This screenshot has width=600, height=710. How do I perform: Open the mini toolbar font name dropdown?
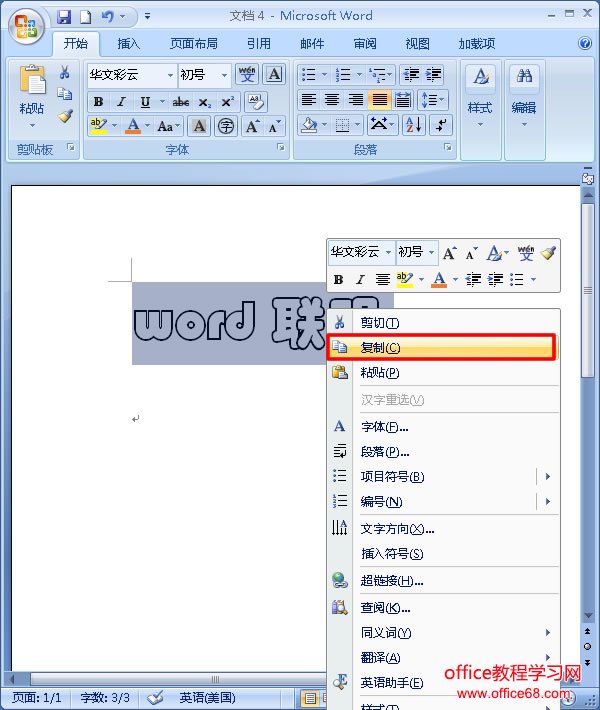point(388,252)
